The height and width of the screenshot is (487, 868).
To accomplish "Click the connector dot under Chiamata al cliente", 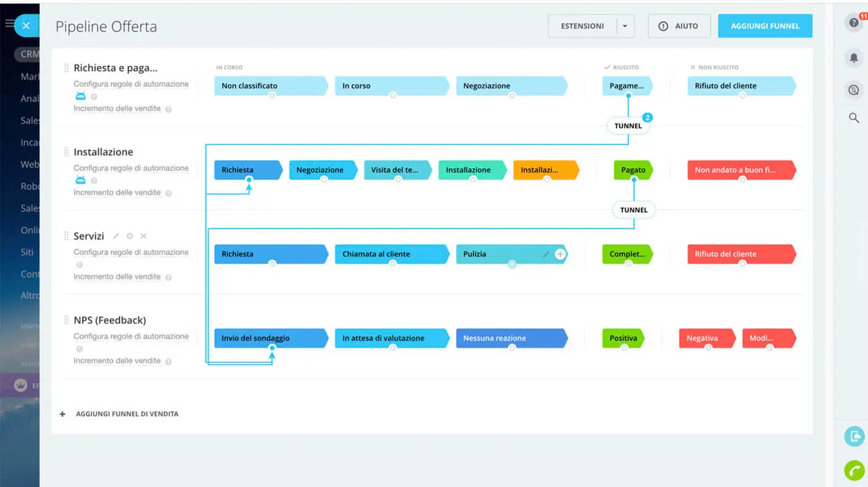I will (392, 264).
